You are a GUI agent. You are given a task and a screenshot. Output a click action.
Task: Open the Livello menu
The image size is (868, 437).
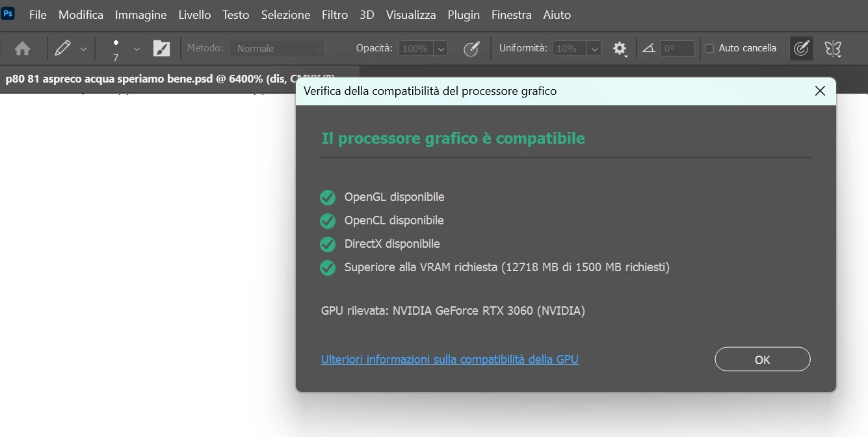194,14
